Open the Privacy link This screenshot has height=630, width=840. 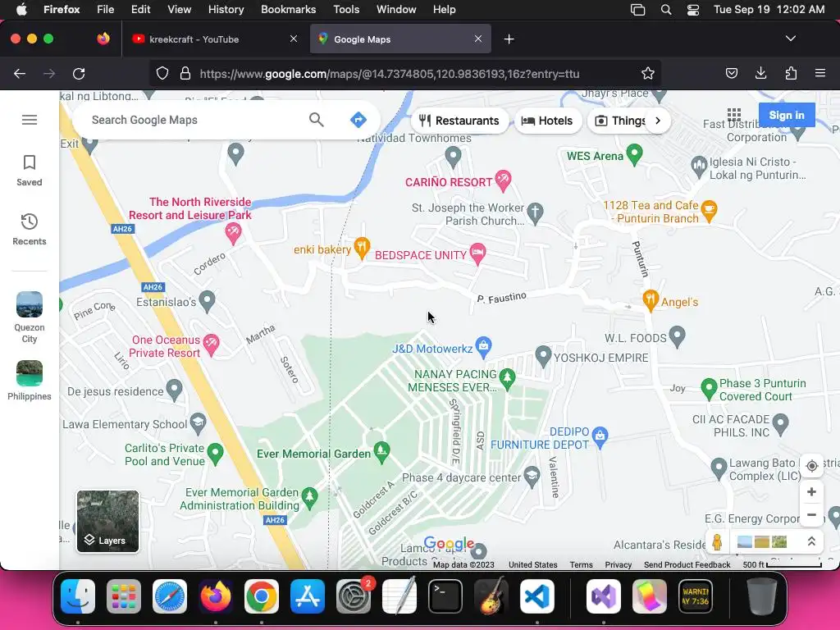(619, 564)
